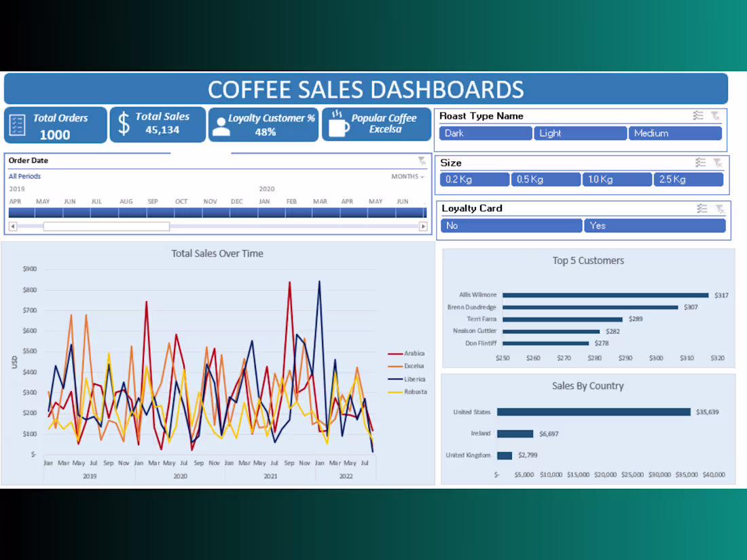Click the USD axis label
747x560 pixels.
(14, 362)
